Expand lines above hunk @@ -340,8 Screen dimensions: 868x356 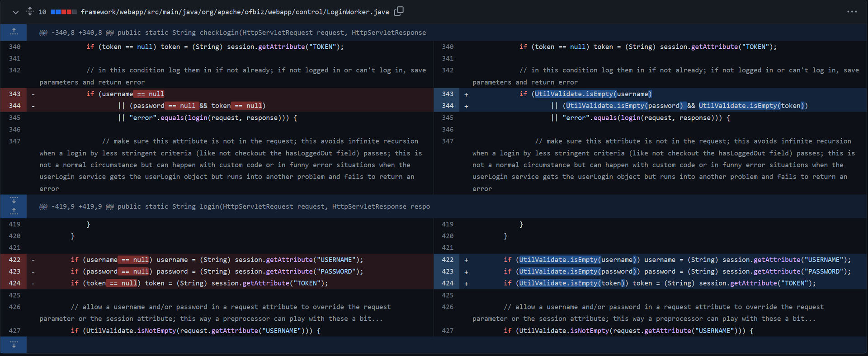14,32
